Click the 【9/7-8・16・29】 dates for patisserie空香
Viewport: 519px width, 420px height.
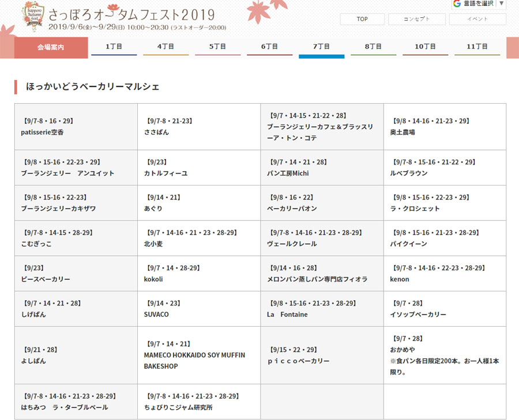pos(48,121)
